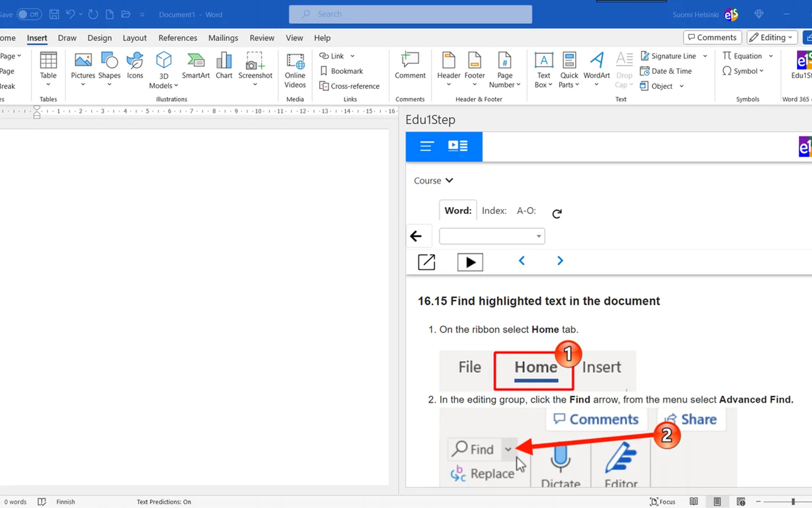
Task: Add a Bookmark
Action: pyautogui.click(x=342, y=71)
